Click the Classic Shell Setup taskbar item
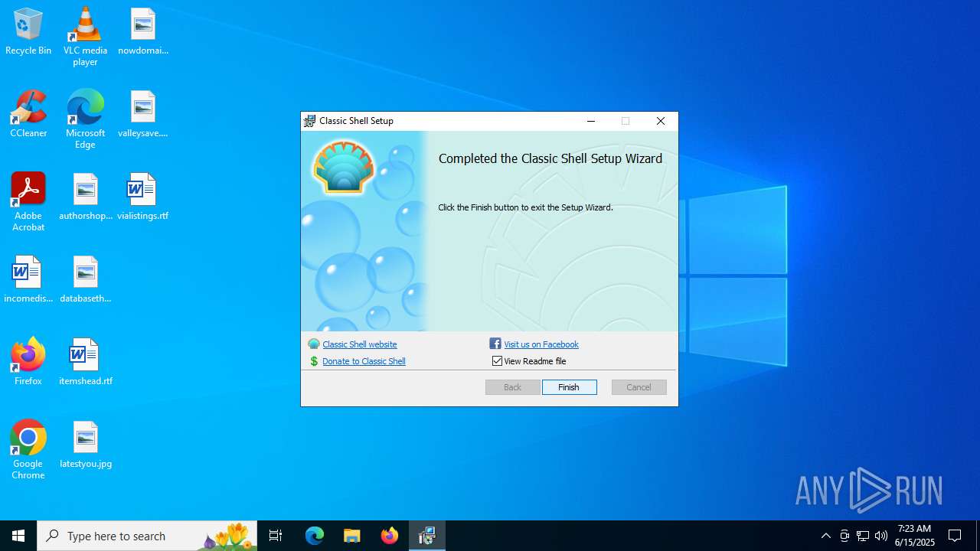Screen dimensions: 980x551 427,536
